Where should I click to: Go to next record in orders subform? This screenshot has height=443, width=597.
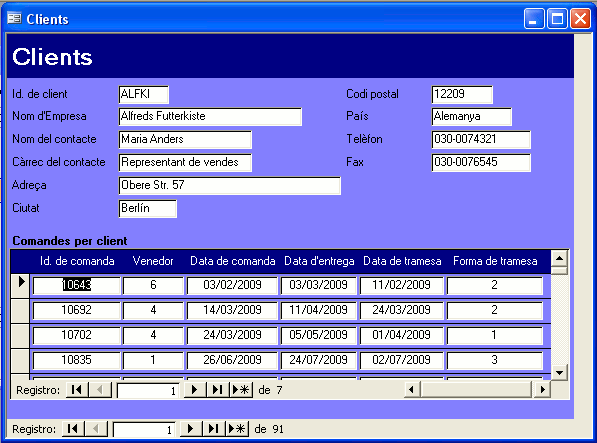coord(195,390)
